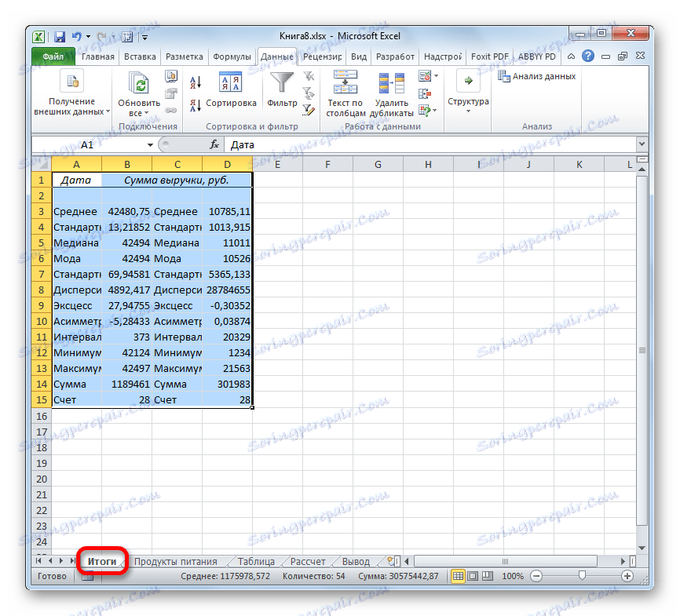The image size is (680, 616).
Task: Switch to the Вставка ribbon tab
Action: click(x=140, y=56)
